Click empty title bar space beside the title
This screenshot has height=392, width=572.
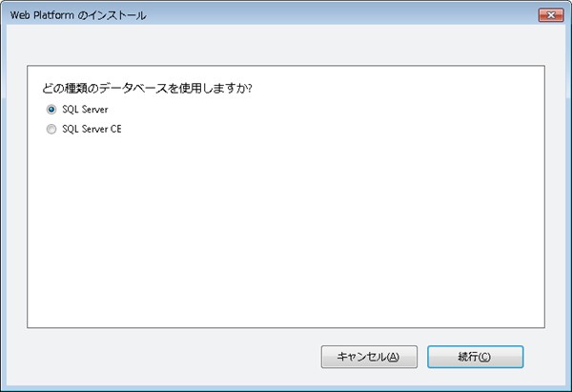tap(334, 16)
